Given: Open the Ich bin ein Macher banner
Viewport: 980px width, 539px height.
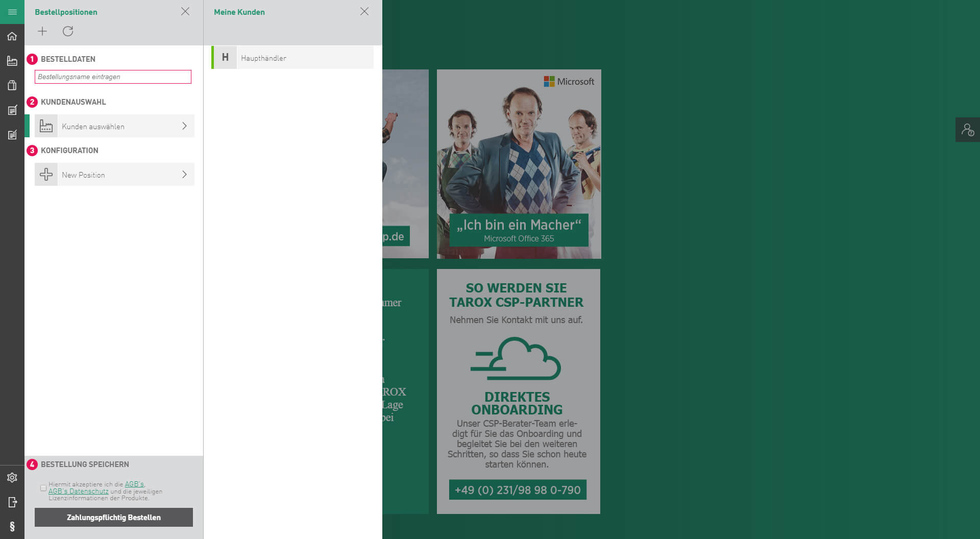Looking at the screenshot, I should pyautogui.click(x=519, y=164).
